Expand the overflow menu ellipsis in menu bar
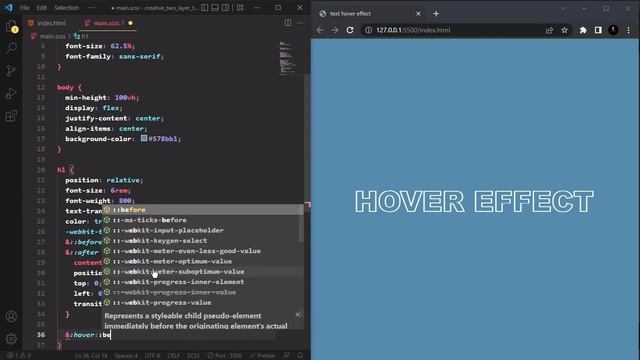 click(x=91, y=7)
